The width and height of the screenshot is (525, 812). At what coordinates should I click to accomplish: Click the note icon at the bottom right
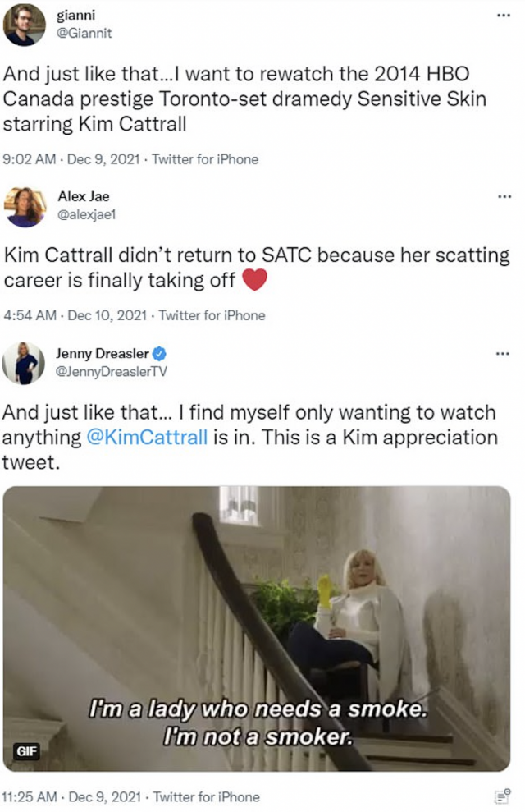point(503,796)
